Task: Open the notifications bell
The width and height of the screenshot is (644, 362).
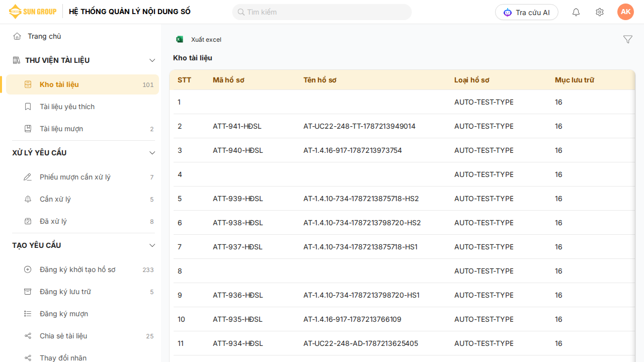Action: point(576,12)
